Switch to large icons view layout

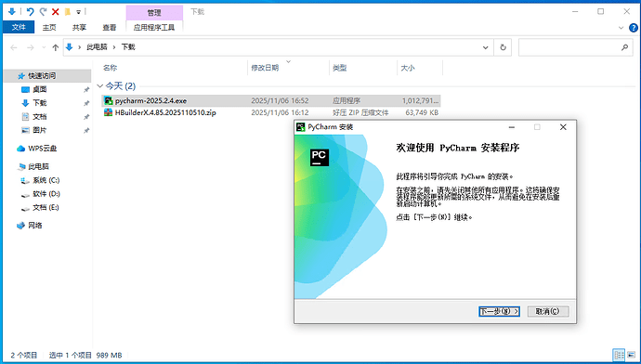click(632, 355)
